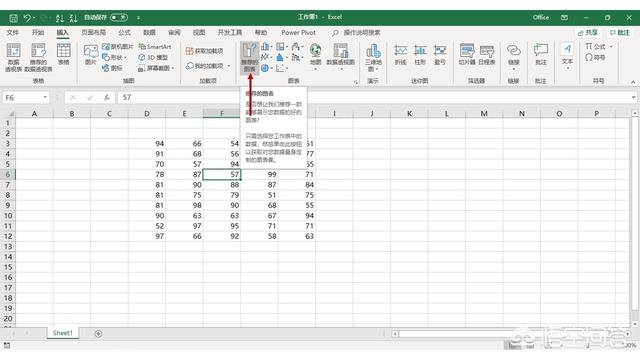Expand the Name Box dropdown showing F6
Screen dimensions: 640x360
[x=45, y=98]
